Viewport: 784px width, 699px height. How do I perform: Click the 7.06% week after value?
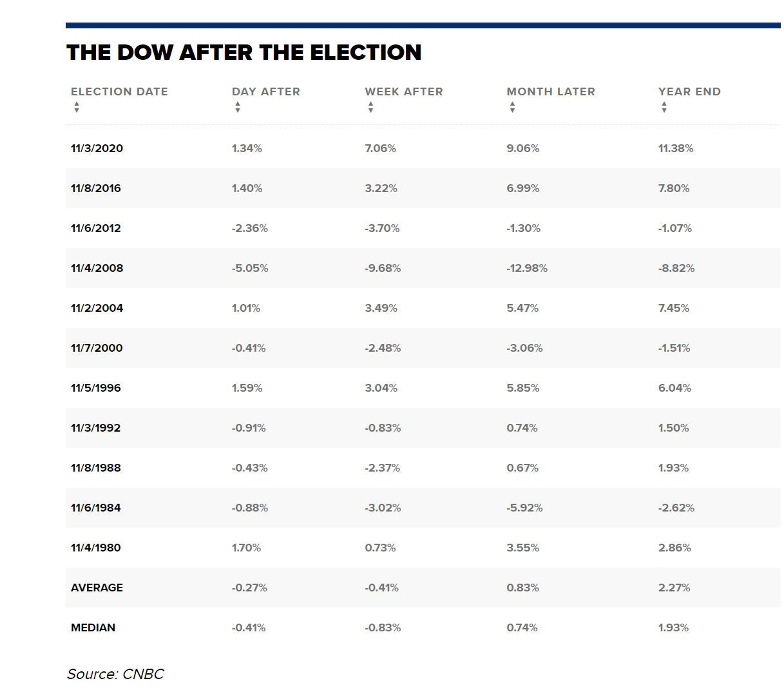[380, 148]
